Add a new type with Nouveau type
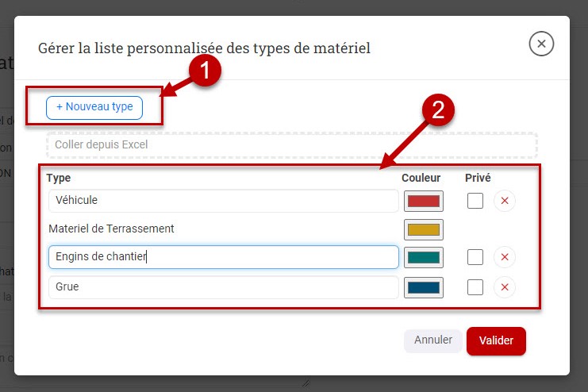588x392 pixels. (94, 108)
